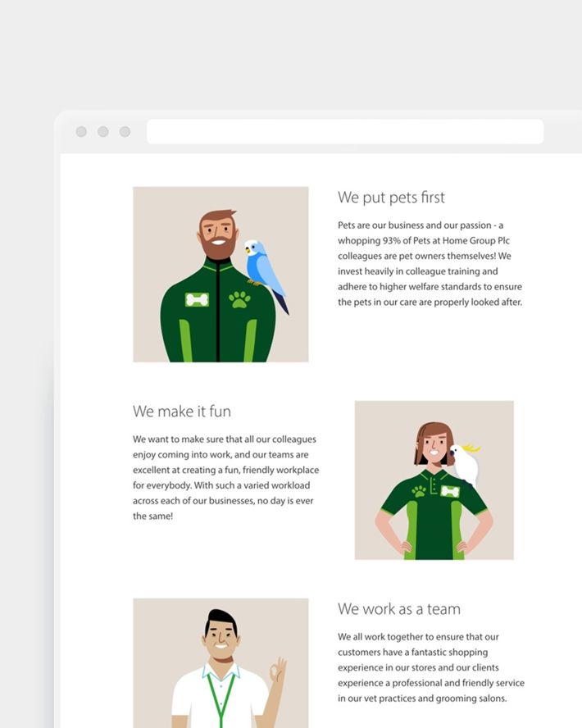The image size is (582, 728).
Task: Click the first gray window control dot
Action: (x=81, y=132)
